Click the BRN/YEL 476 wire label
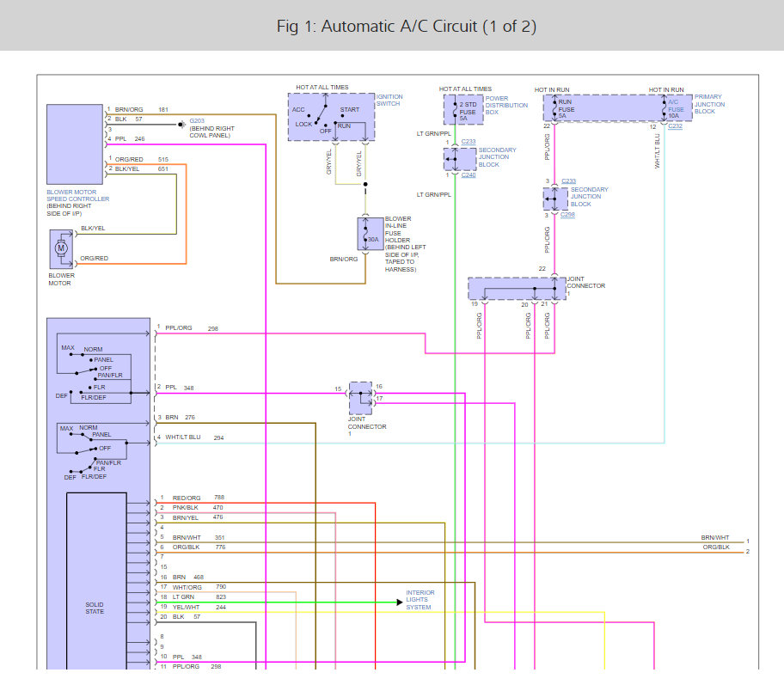Screen dimensions: 784x691 click(x=198, y=517)
